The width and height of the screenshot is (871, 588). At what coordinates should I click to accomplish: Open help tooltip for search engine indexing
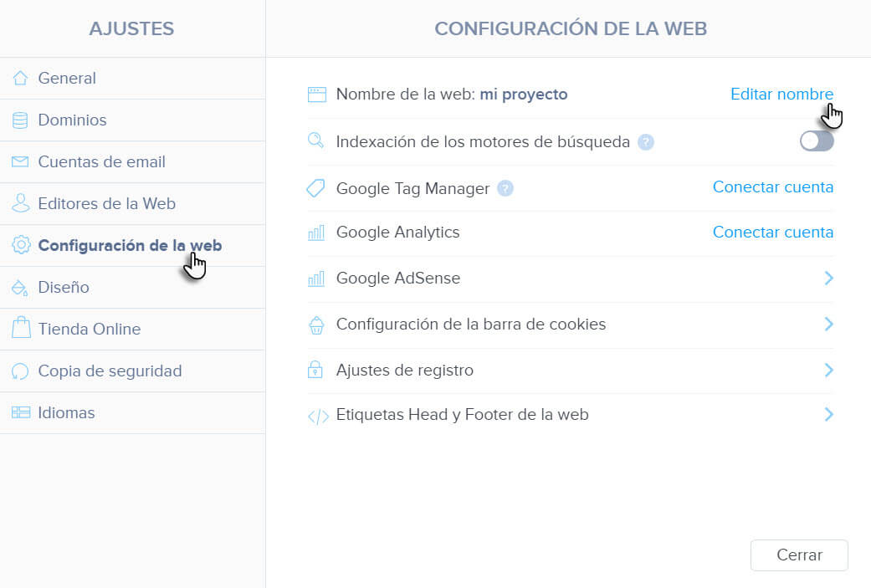[645, 142]
